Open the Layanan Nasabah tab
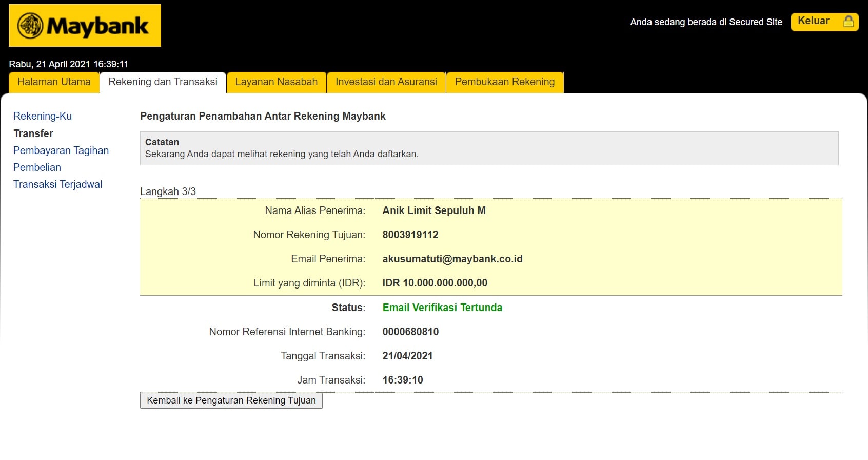The image size is (868, 460). [276, 82]
